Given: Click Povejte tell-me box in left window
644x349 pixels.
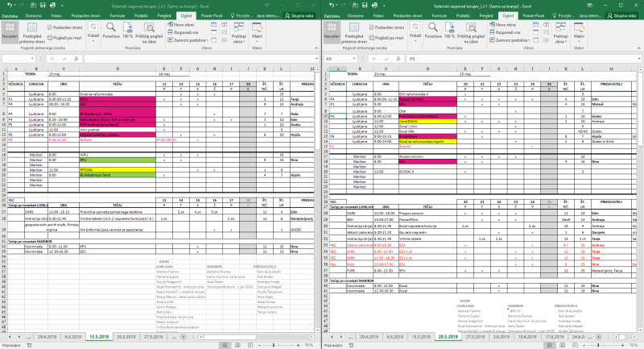Looking at the screenshot, I should tap(242, 15).
